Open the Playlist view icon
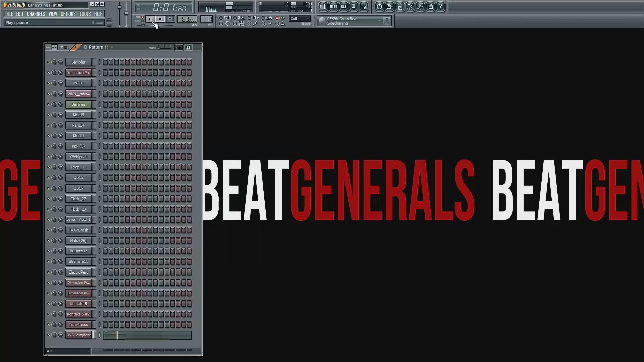 pos(323,6)
